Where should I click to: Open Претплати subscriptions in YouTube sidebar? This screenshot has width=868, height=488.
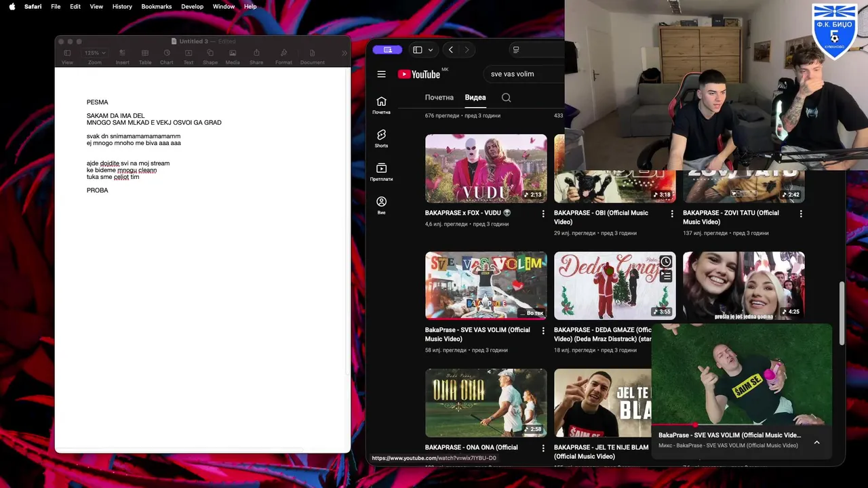point(382,171)
